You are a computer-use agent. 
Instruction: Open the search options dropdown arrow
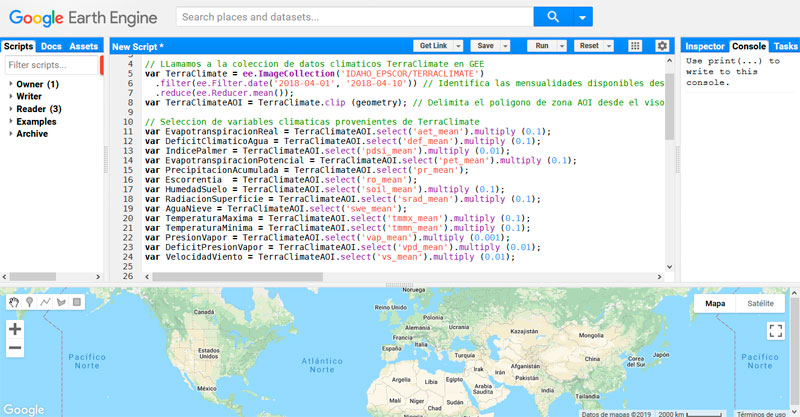click(583, 17)
